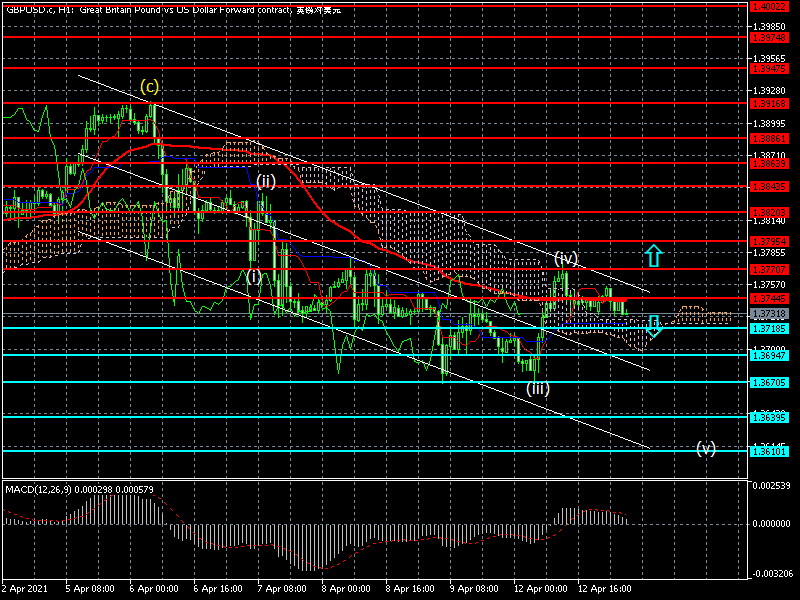The image size is (800, 600).
Task: Click the 1.39475 red price label
Action: click(x=769, y=68)
